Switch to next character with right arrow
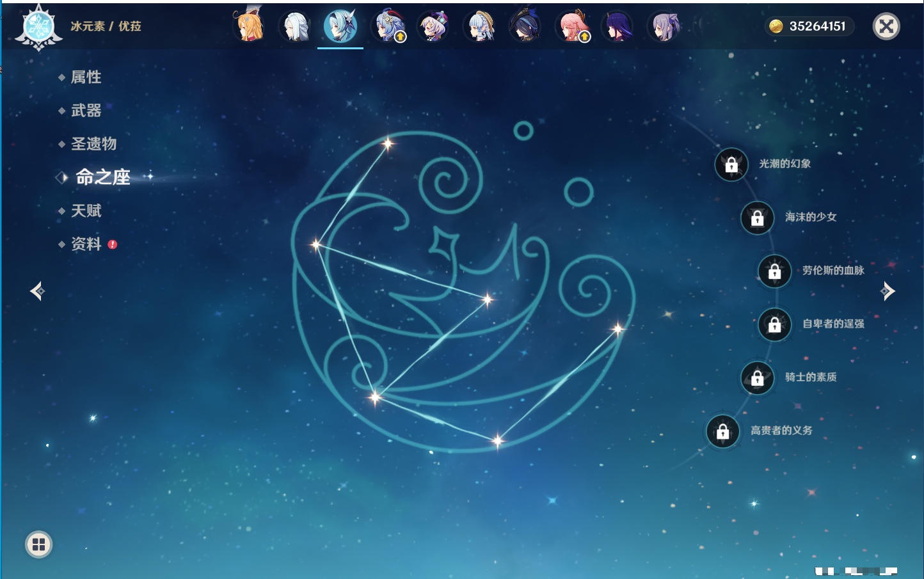Viewport: 924px width, 579px height. 887,291
